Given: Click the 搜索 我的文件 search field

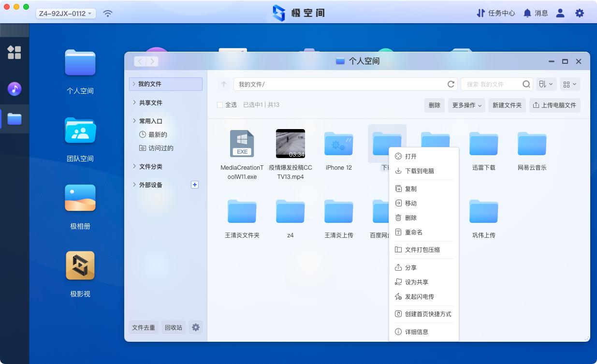Looking at the screenshot, I should tap(491, 84).
